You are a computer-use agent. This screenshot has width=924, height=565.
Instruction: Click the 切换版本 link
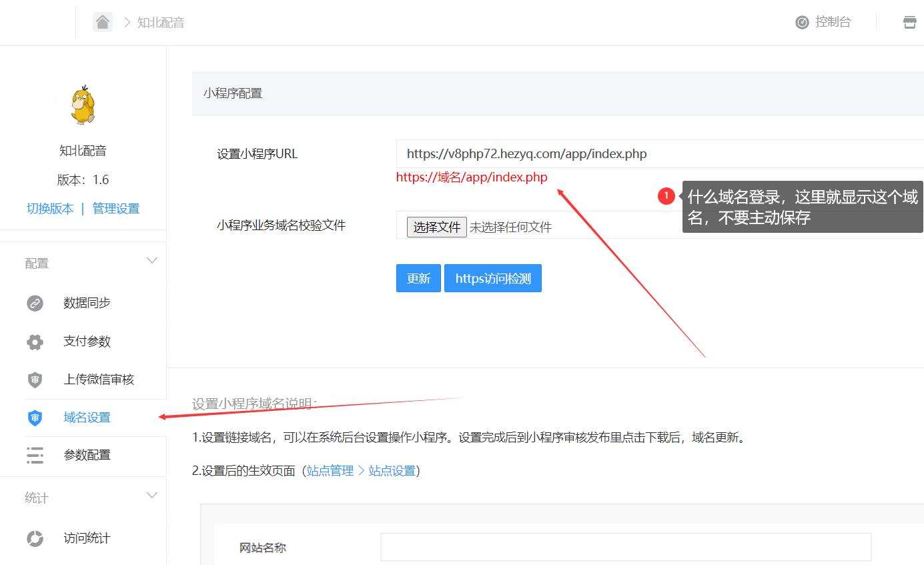click(x=50, y=209)
